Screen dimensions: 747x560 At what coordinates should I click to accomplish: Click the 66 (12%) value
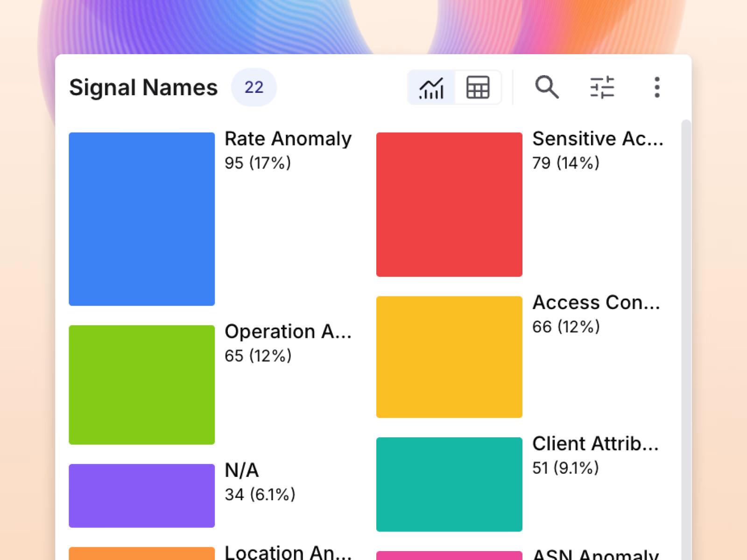[566, 327]
